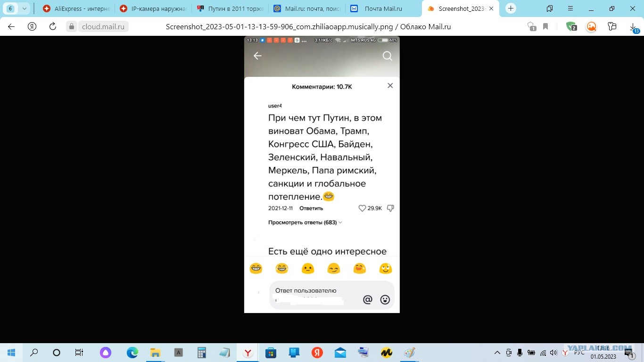Click the comment date 2021-12-11
The height and width of the screenshot is (362, 644).
point(281,208)
